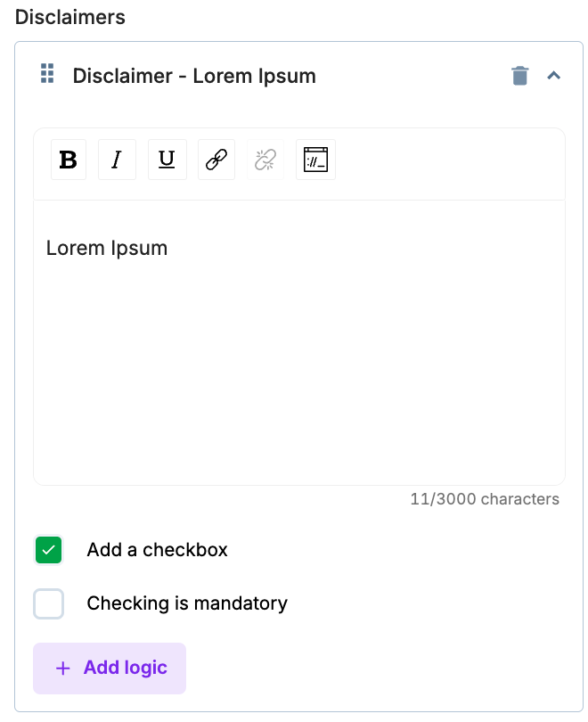Delete the disclaimer with the trash icon
The height and width of the screenshot is (722, 588).
(x=520, y=77)
